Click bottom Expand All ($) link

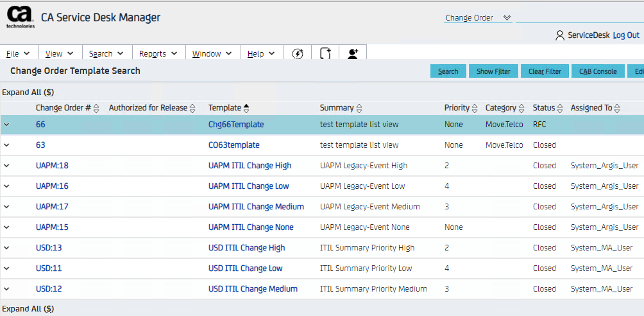tap(28, 308)
